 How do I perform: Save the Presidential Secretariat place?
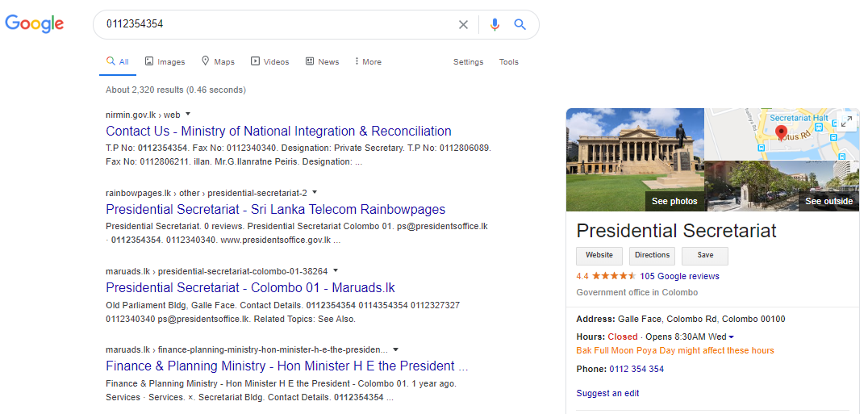(x=705, y=256)
